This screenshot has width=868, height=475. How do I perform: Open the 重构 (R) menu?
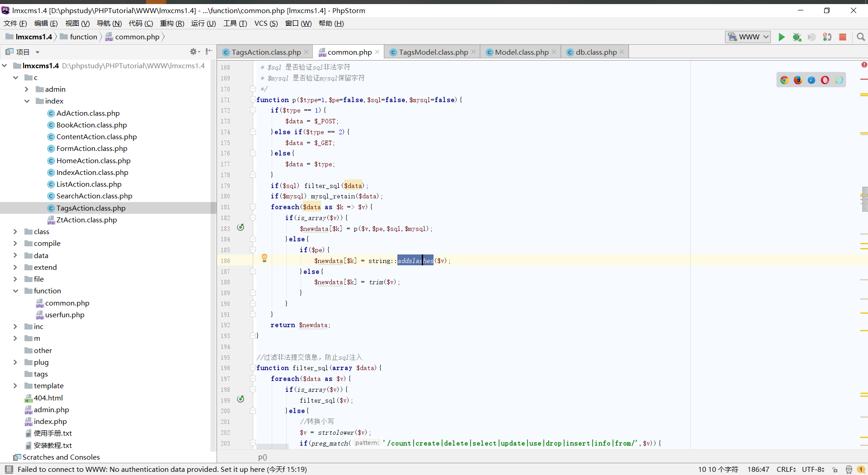(x=172, y=24)
